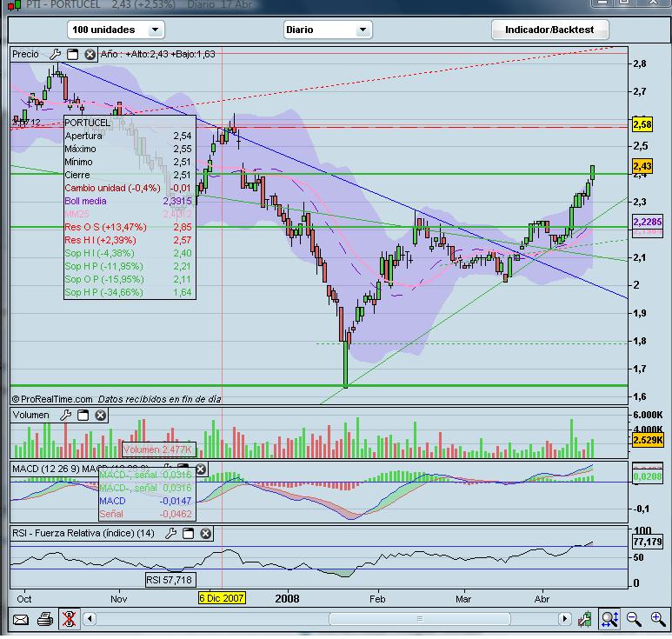Click the 'Boll media' row in tooltip

[x=129, y=201]
